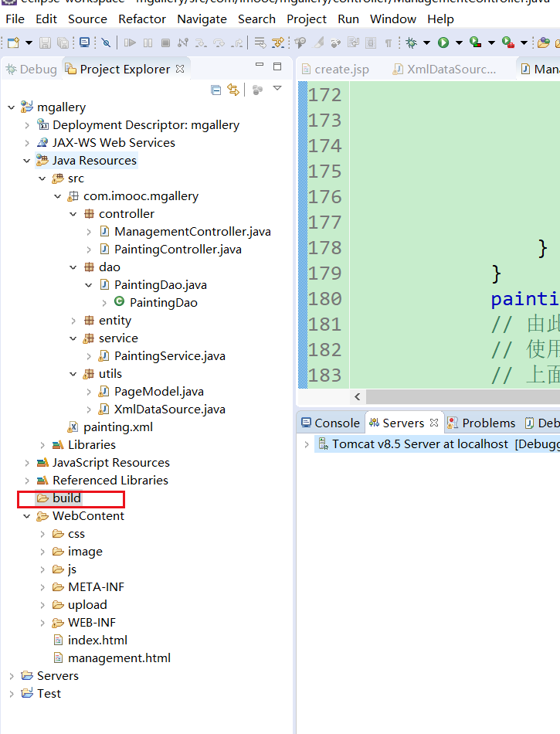This screenshot has width=560, height=734.
Task: Click the editor horizontal scroll left arrow
Action: click(x=358, y=397)
